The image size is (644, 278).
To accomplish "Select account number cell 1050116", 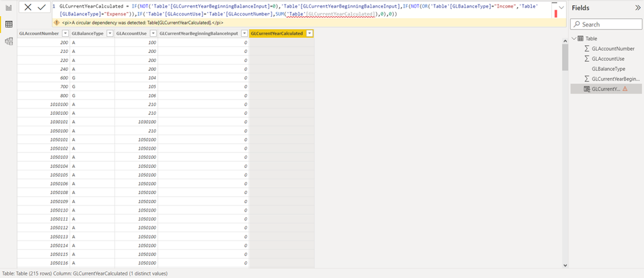I will (44, 263).
